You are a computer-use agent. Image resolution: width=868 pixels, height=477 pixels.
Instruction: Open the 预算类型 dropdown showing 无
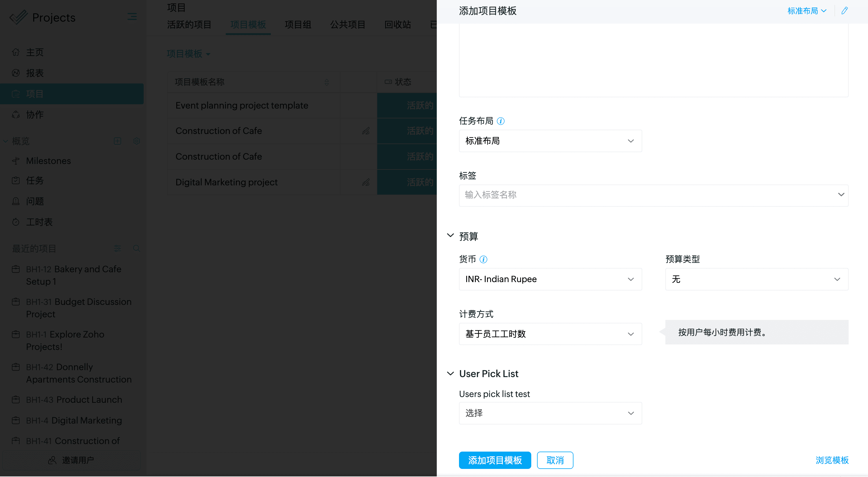pyautogui.click(x=756, y=280)
